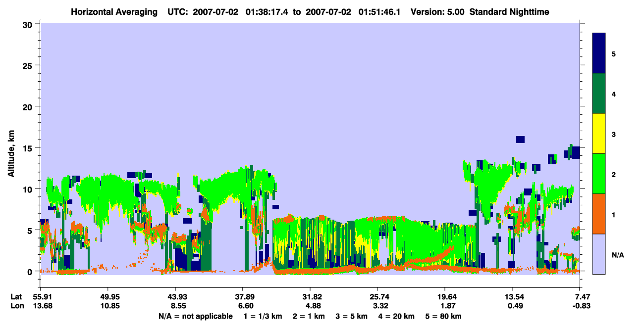Click the colorbar label 'N/A'
The height and width of the screenshot is (330, 644).
[617, 255]
